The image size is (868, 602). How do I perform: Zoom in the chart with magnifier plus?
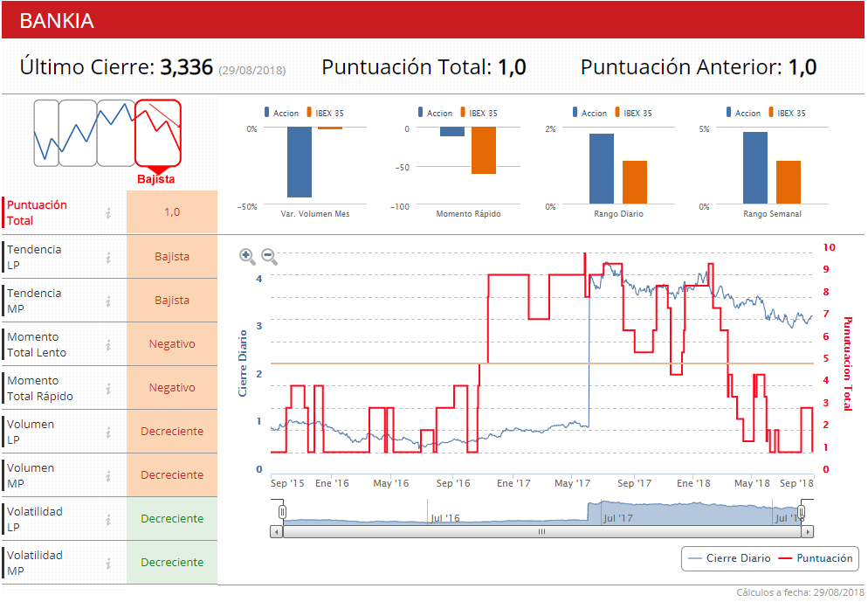247,256
